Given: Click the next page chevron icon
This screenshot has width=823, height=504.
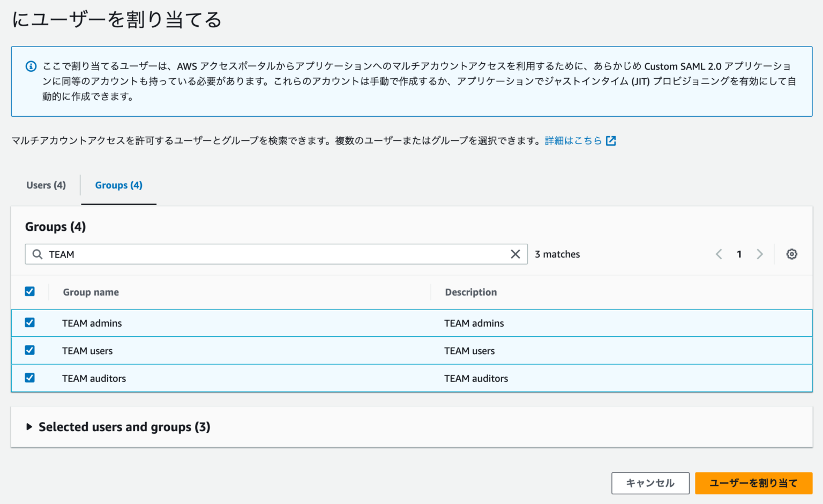Looking at the screenshot, I should [x=760, y=254].
